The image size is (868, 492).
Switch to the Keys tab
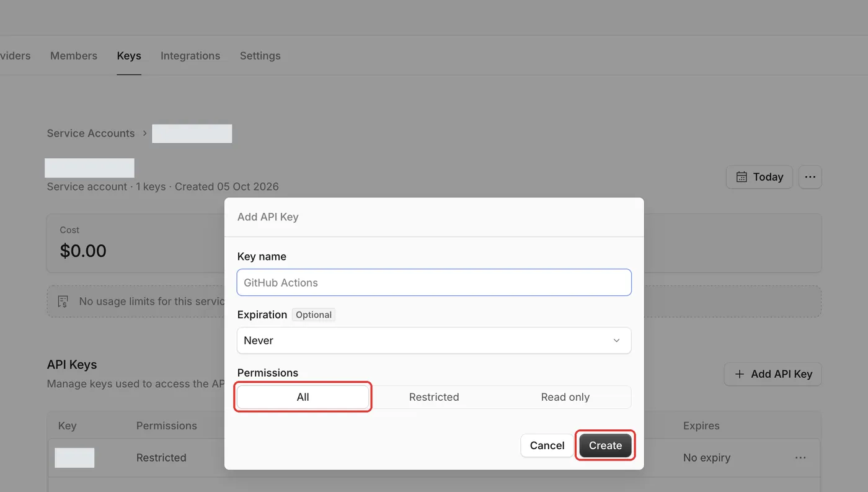pos(129,56)
